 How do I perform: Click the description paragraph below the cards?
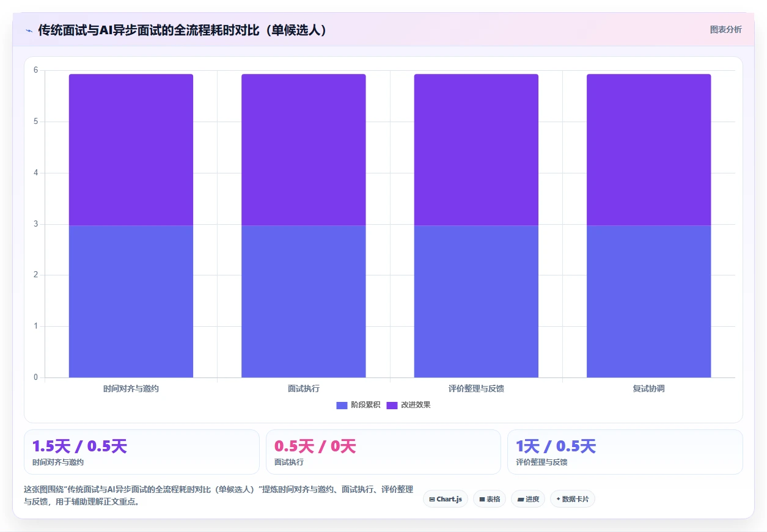(x=218, y=495)
